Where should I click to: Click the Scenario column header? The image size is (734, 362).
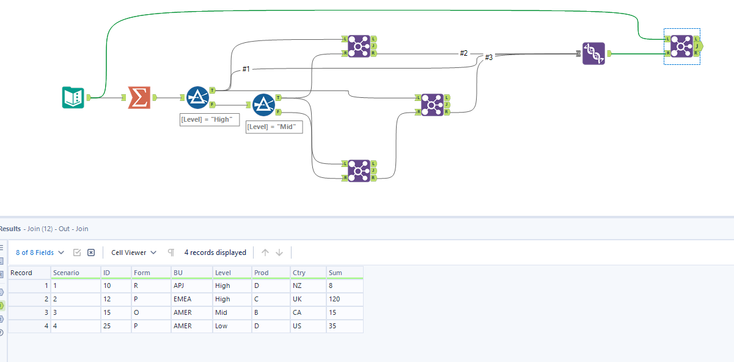pyautogui.click(x=75, y=273)
